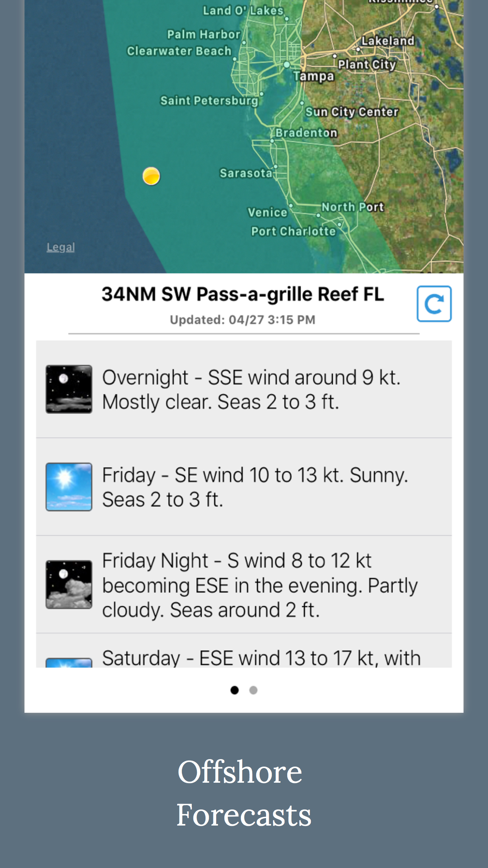Tap the Saturday weather icon
This screenshot has width=488, height=868.
point(69,663)
